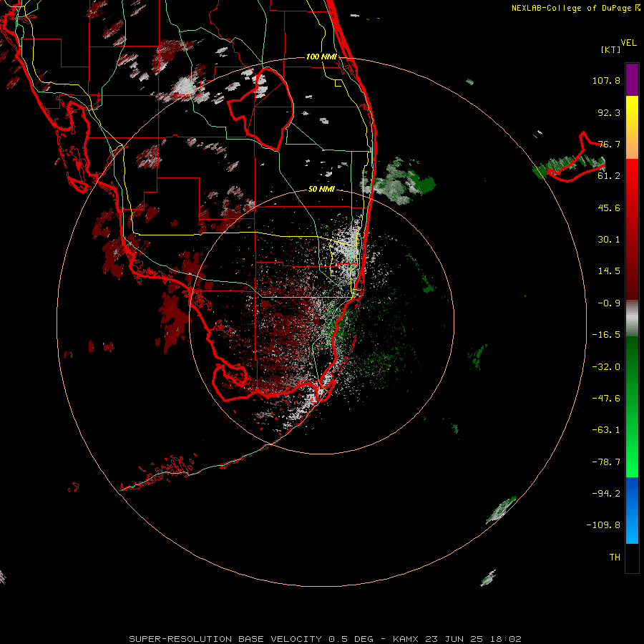Click the -16.5 velocity scale value

(x=606, y=335)
